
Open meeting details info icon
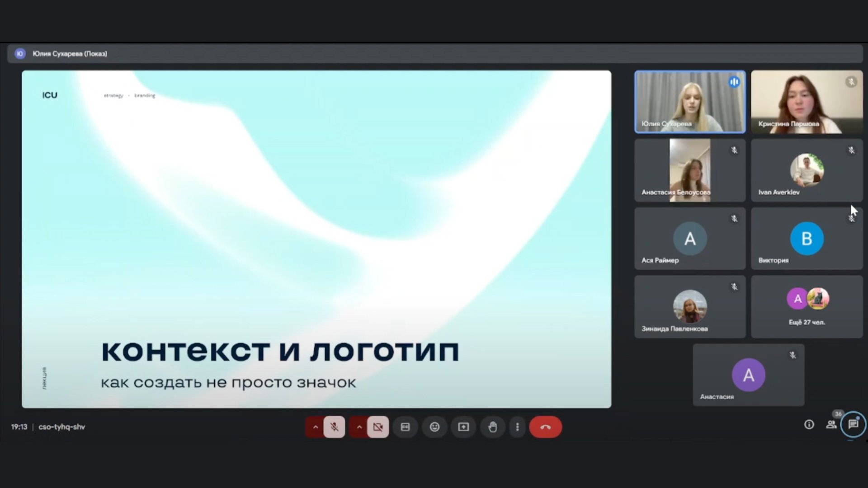coord(809,424)
